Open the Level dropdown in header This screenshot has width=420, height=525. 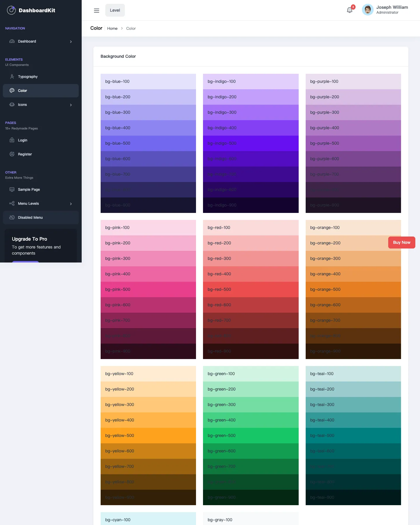[115, 10]
